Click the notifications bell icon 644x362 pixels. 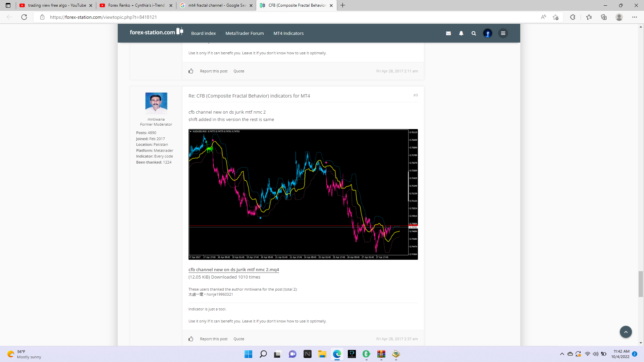461,33
